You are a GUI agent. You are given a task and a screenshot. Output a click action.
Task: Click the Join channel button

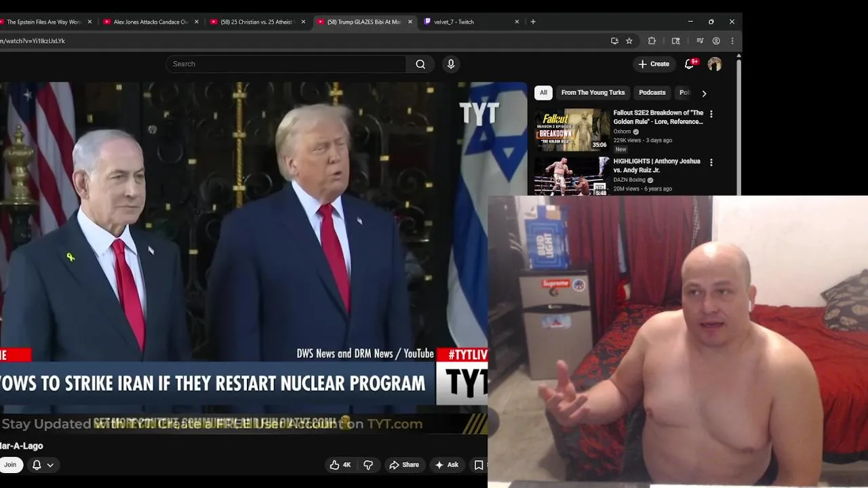(10, 464)
